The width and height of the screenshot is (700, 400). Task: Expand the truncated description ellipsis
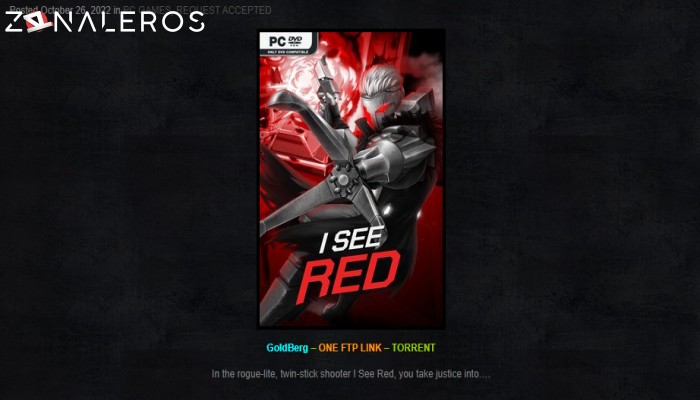coord(485,375)
